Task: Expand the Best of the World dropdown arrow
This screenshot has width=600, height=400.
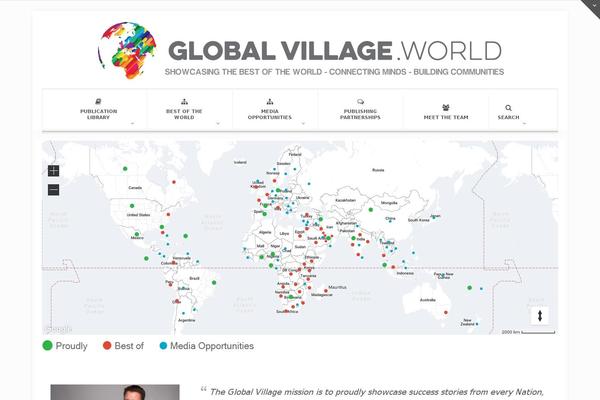Action: point(218,124)
